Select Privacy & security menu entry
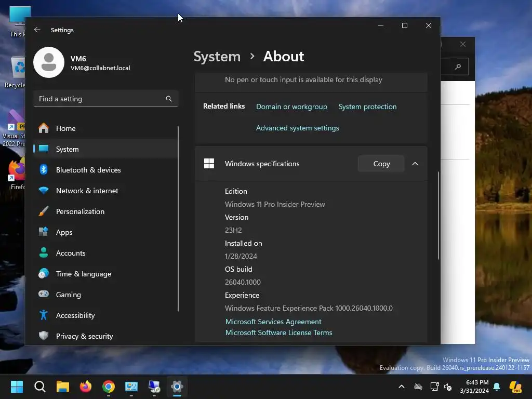The image size is (532, 399). [105, 336]
